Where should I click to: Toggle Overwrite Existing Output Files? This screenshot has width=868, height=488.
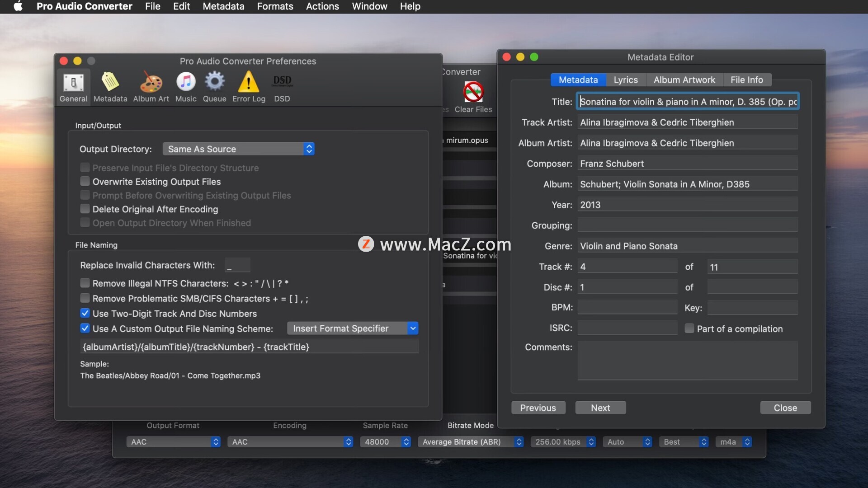pos(85,181)
